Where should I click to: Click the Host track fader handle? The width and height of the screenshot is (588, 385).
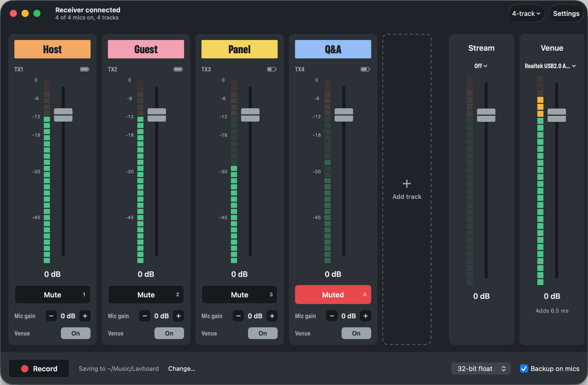click(x=63, y=115)
